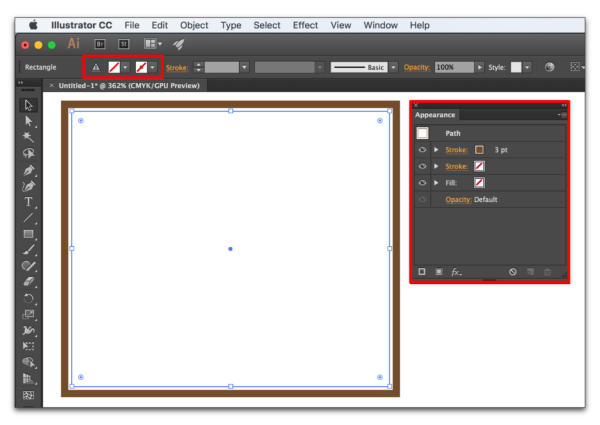Hide the 3 pt stroke visibility eye
The width and height of the screenshot is (600, 425).
[x=422, y=149]
